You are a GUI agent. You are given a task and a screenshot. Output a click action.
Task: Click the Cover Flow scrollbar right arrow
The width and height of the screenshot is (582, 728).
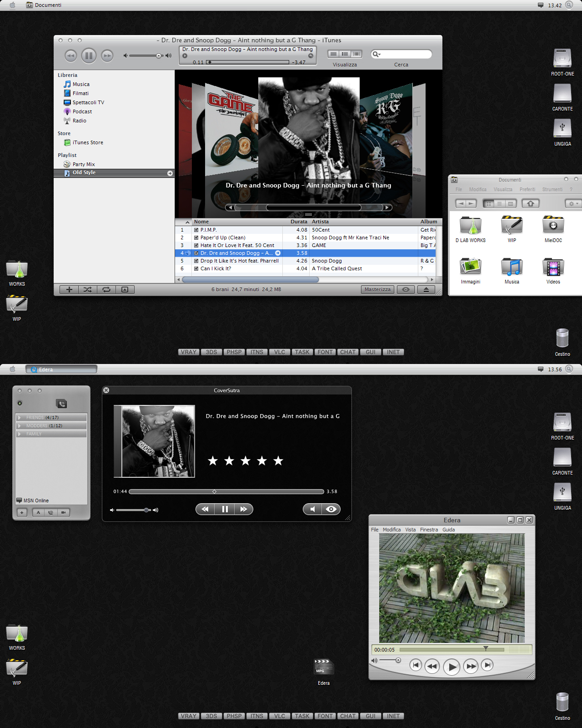point(387,207)
